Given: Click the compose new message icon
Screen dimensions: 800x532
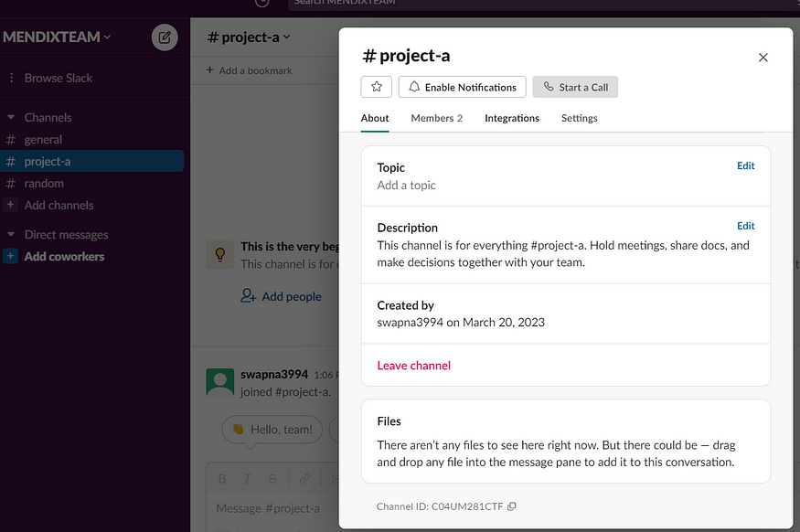Looking at the screenshot, I should click(x=165, y=37).
